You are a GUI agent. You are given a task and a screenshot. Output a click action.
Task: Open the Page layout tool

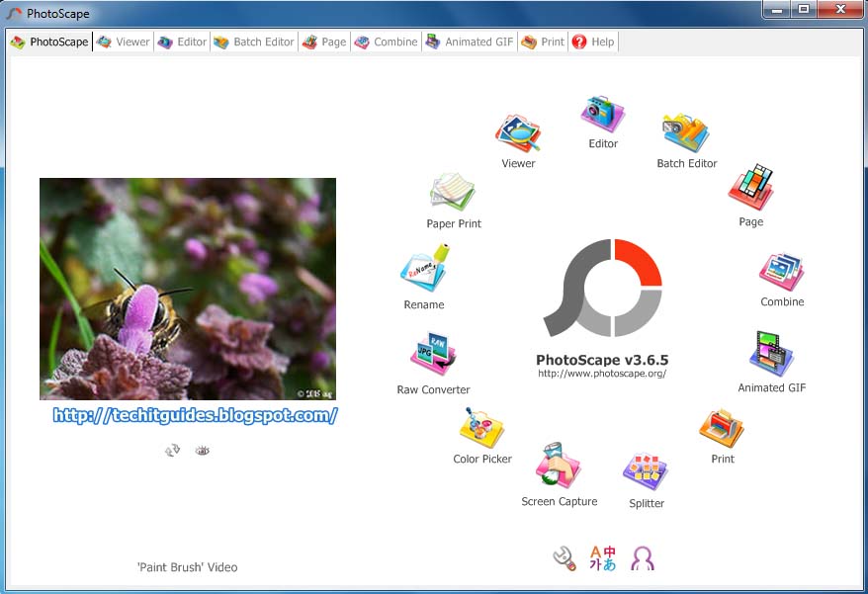click(750, 187)
